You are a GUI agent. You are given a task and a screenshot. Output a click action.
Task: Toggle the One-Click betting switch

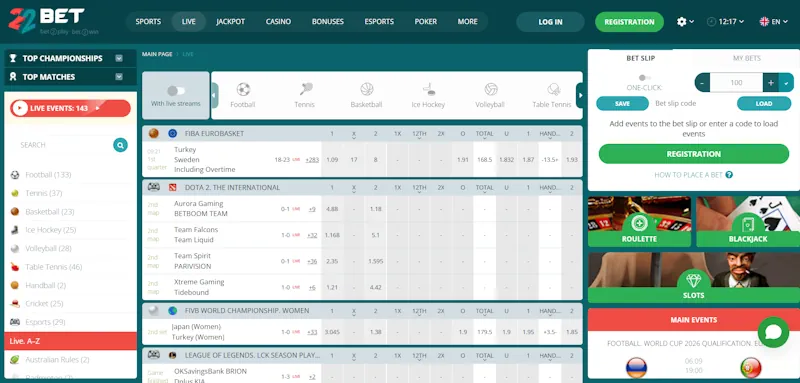(x=644, y=78)
